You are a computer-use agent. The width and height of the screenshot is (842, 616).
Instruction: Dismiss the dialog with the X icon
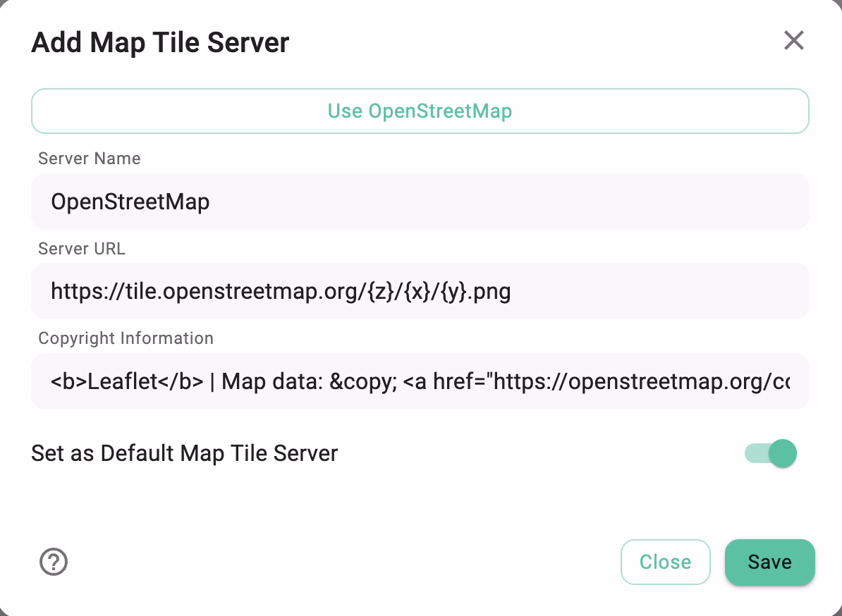pyautogui.click(x=794, y=41)
